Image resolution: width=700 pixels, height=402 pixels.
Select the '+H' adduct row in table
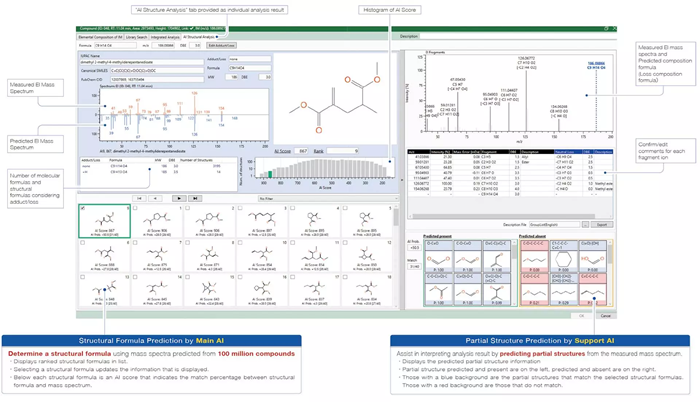[x=158, y=172]
